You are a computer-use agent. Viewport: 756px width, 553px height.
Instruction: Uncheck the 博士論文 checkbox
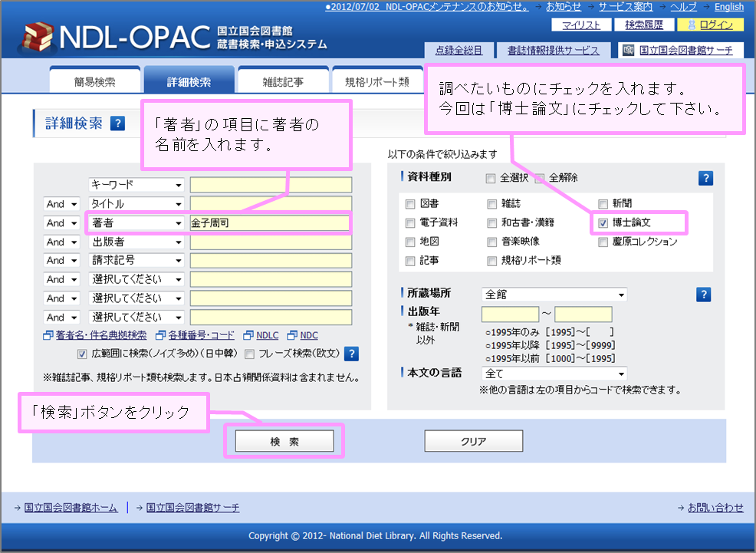pos(603,222)
